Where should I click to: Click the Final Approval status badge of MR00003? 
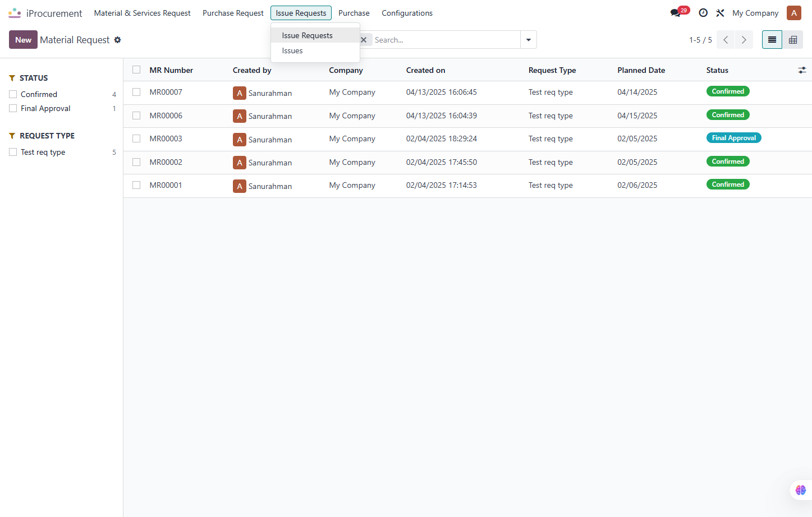tap(733, 138)
